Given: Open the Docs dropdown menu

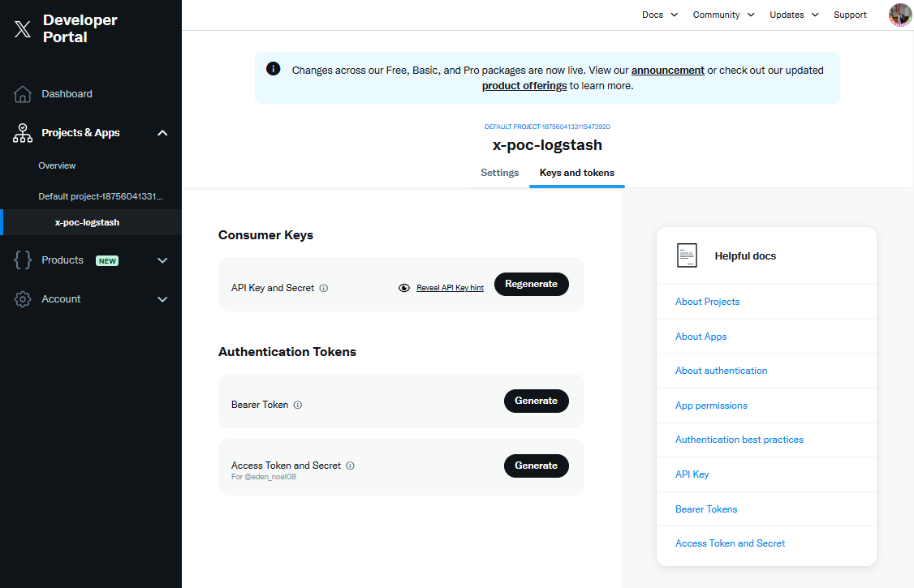Looking at the screenshot, I should [x=660, y=15].
